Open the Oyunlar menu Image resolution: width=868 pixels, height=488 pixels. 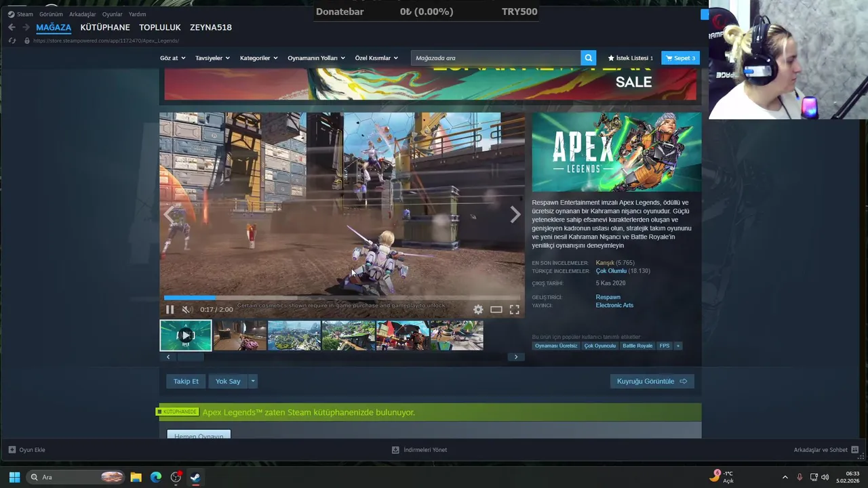[113, 14]
